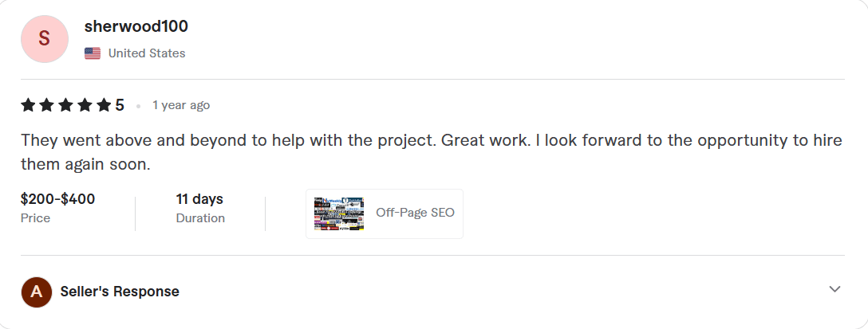The image size is (868, 329).
Task: Click the "1 year ago" review timestamp
Action: click(181, 105)
